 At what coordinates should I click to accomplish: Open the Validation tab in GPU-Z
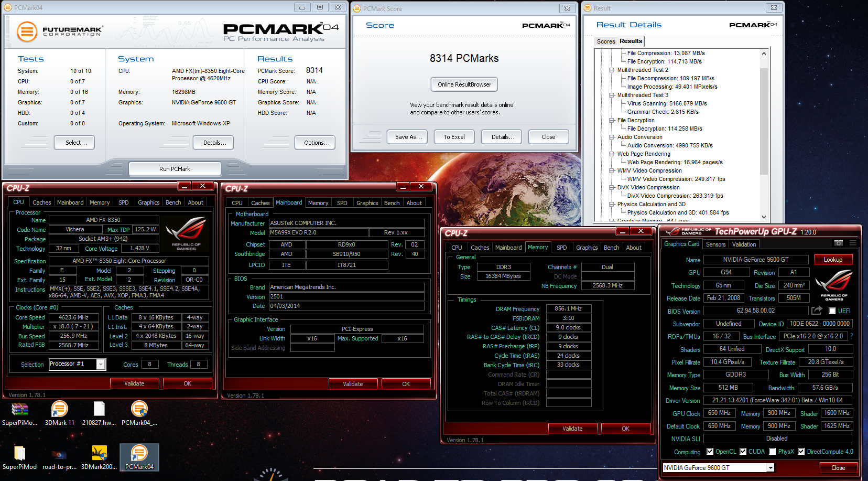click(744, 244)
